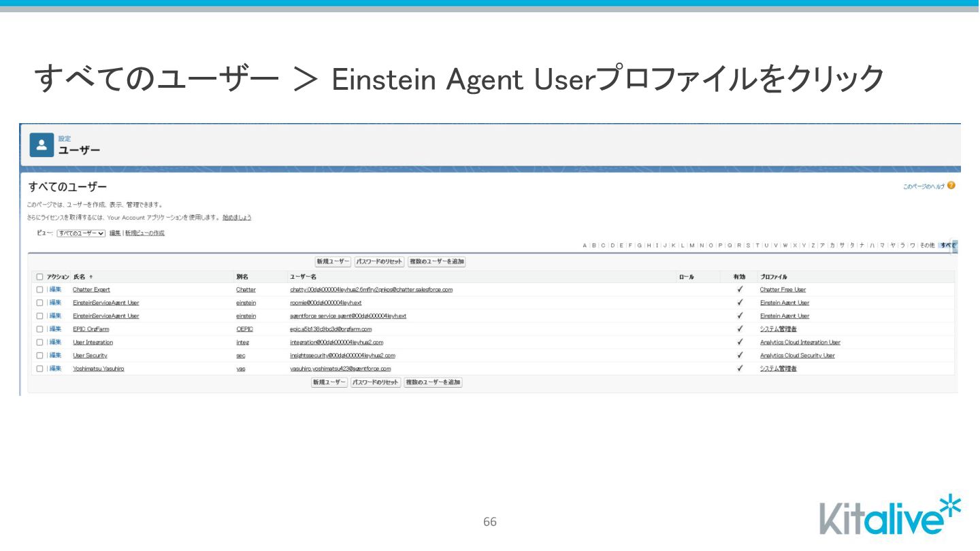Click the 新規ユーザー button below the user table
The image size is (980, 551).
(x=329, y=382)
